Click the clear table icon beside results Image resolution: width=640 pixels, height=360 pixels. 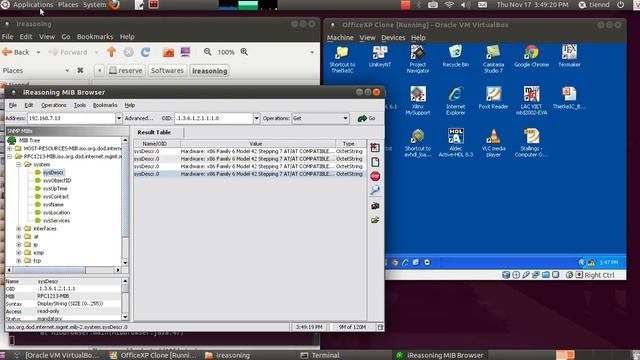pyautogui.click(x=375, y=148)
